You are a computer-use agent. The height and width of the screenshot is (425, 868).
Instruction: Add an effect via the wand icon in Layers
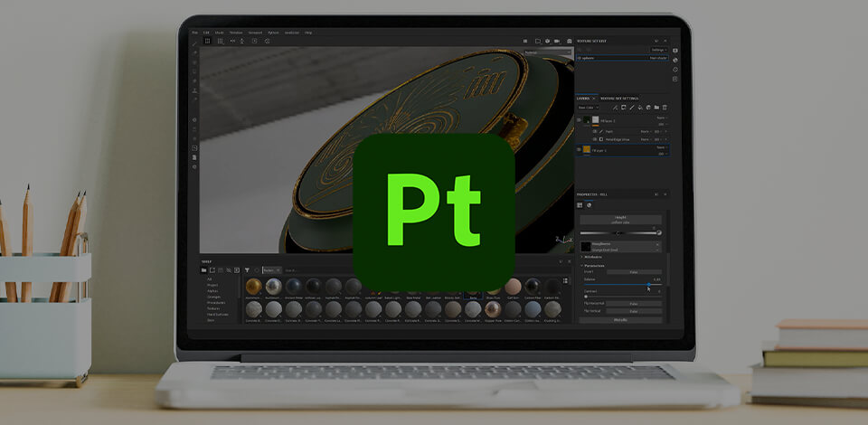point(615,108)
